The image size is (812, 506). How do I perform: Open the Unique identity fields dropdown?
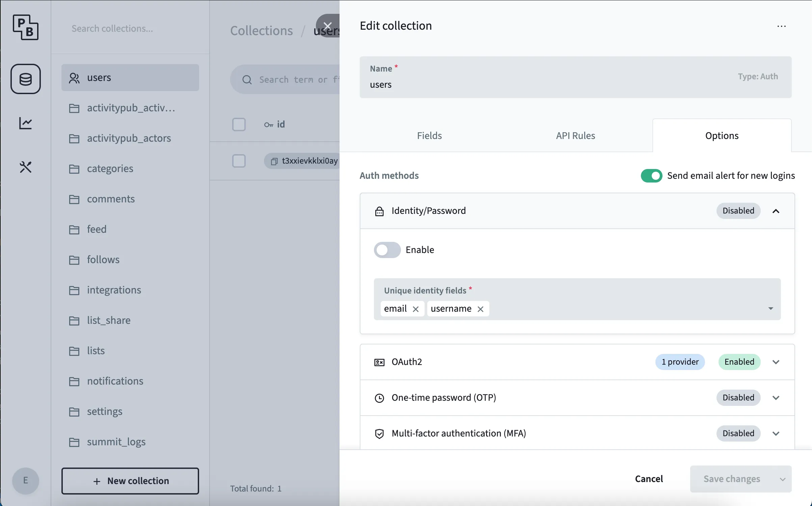pyautogui.click(x=770, y=308)
